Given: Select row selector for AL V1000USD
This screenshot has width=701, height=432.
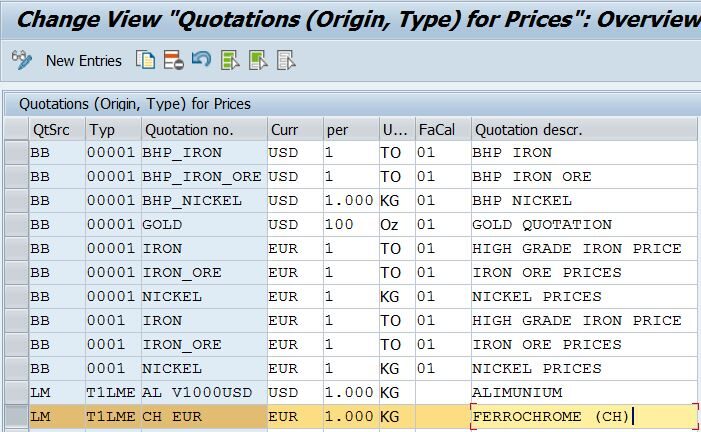Looking at the screenshot, I should tap(14, 393).
